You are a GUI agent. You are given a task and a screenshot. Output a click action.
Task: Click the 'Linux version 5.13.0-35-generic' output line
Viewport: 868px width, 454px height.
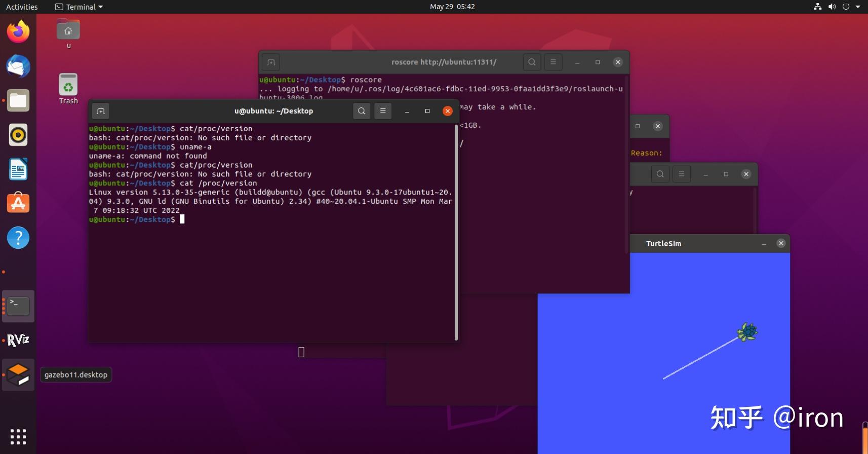(270, 201)
